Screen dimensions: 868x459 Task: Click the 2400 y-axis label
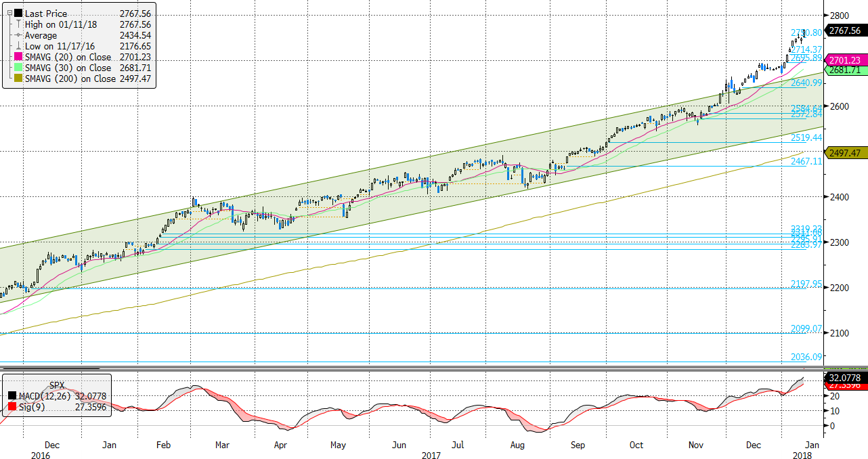(839, 197)
